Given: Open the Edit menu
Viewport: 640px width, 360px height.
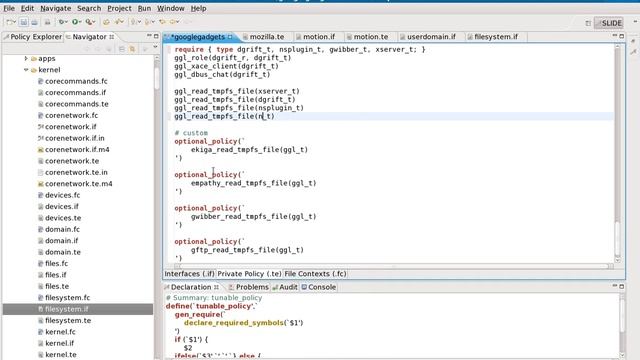Looking at the screenshot, I should click(x=27, y=8).
